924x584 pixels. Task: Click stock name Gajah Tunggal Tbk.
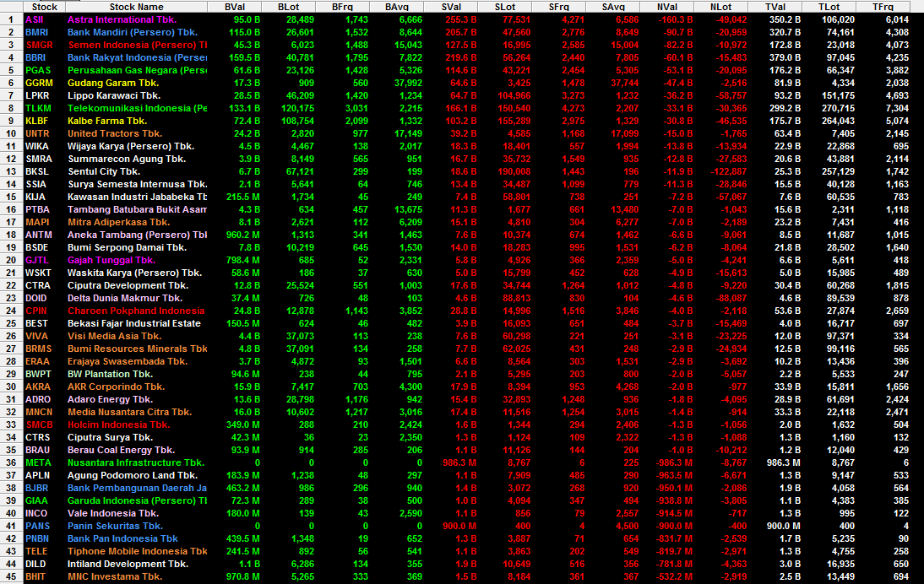111,260
